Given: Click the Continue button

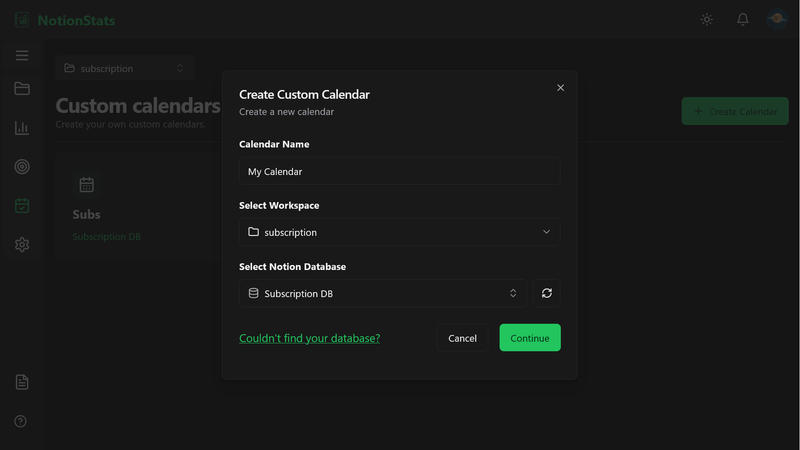Looking at the screenshot, I should click(530, 338).
